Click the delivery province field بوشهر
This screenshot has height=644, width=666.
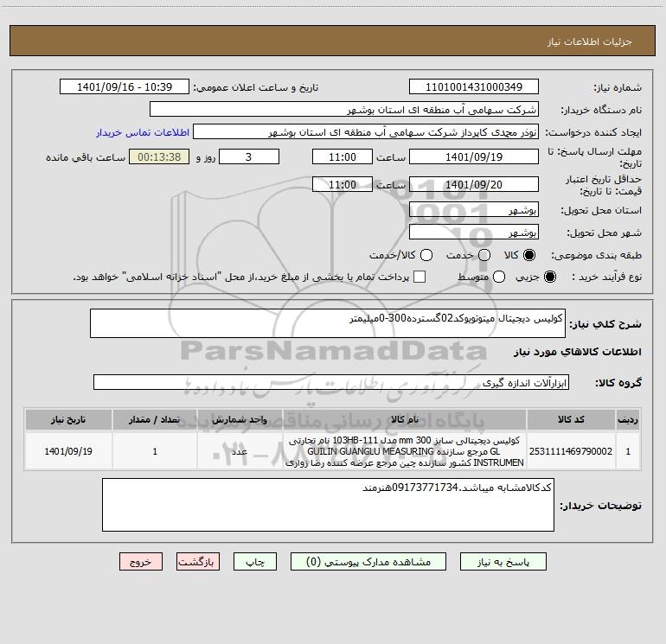[x=474, y=209]
